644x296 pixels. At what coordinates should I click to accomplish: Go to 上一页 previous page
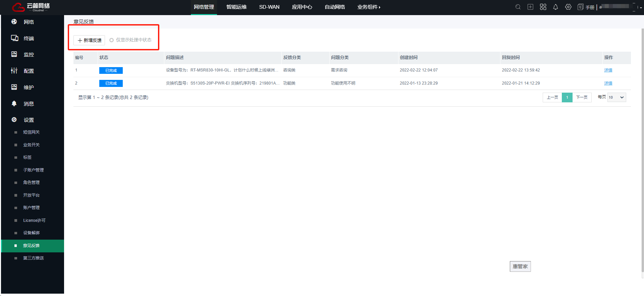(x=552, y=97)
